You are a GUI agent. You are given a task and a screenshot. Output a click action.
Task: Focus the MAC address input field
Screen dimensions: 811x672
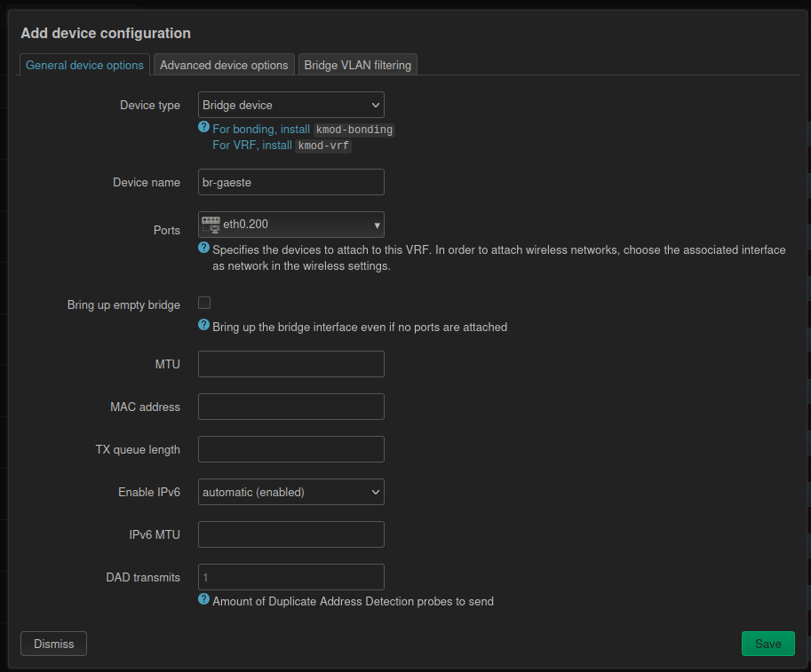291,407
